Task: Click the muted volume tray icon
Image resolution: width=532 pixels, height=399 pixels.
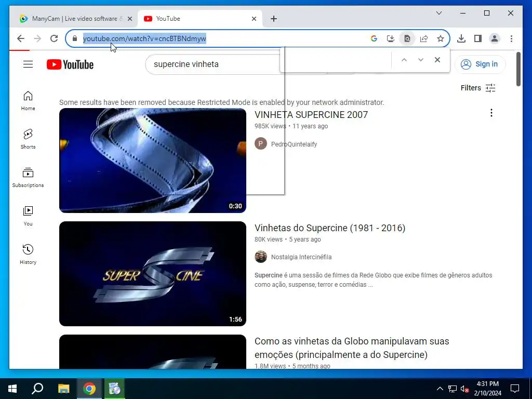Action: (464, 389)
